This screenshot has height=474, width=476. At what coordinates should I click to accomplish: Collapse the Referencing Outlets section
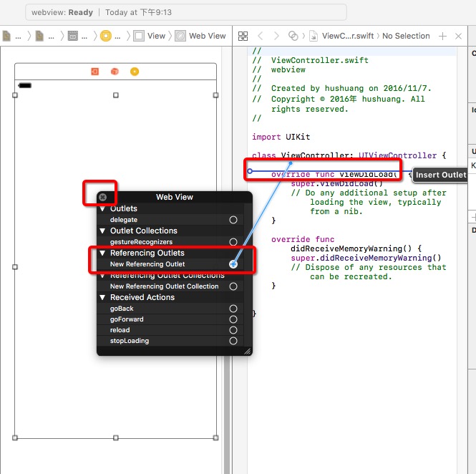click(102, 253)
